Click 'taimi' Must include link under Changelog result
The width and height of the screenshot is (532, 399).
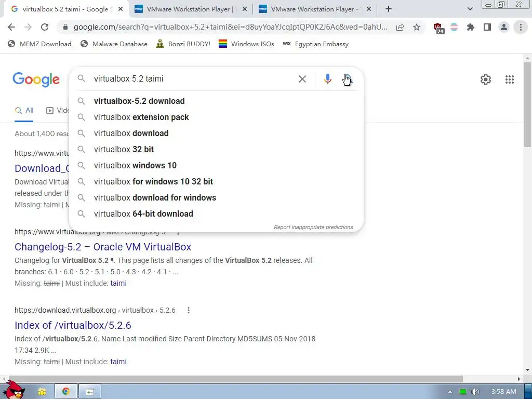click(118, 283)
